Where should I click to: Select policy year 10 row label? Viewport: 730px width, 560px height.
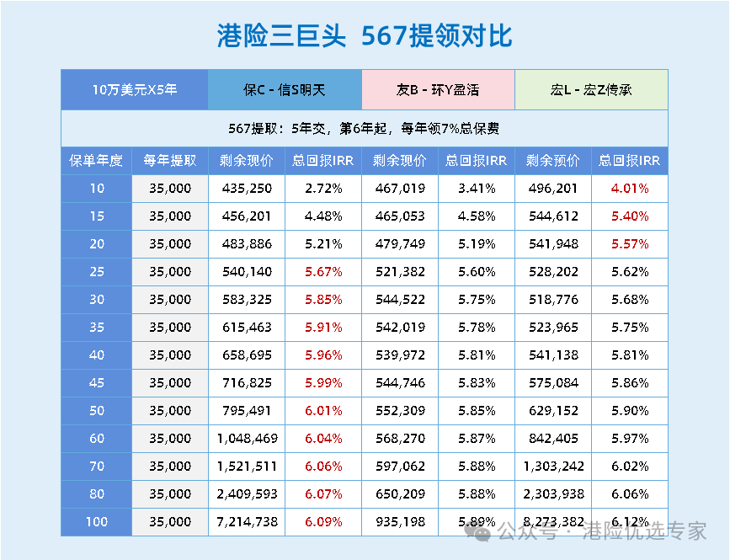pyautogui.click(x=96, y=189)
